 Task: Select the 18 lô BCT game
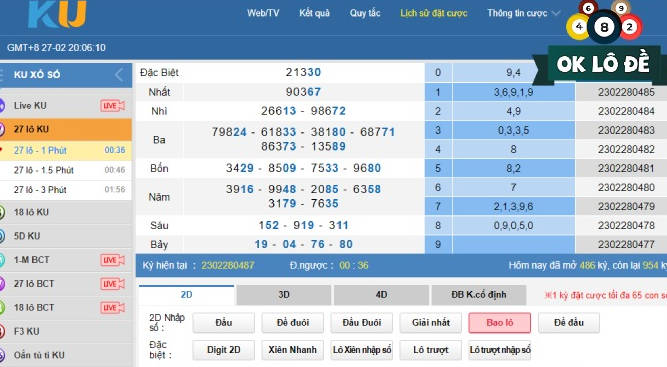coord(66,307)
